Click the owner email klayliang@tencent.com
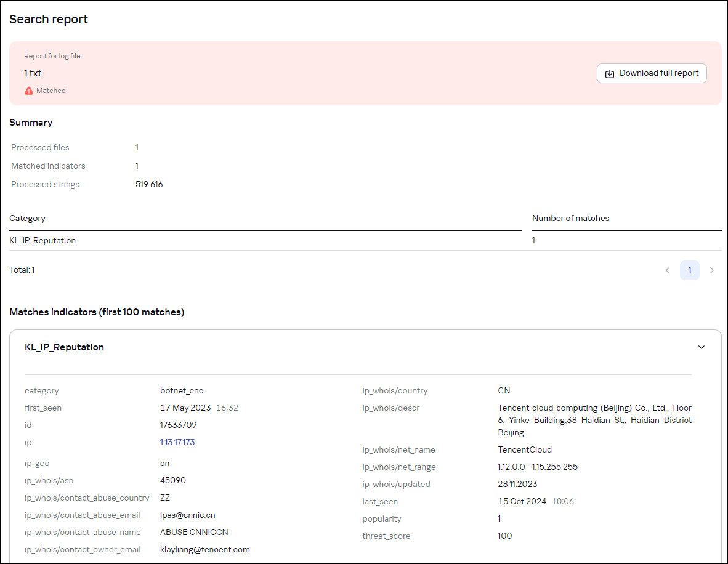Image resolution: width=728 pixels, height=564 pixels. tap(204, 549)
